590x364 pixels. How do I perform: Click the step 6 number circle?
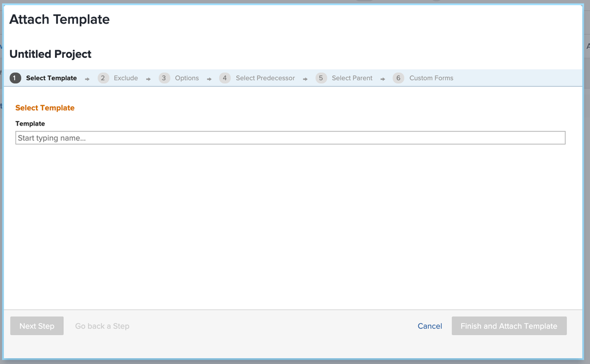399,78
